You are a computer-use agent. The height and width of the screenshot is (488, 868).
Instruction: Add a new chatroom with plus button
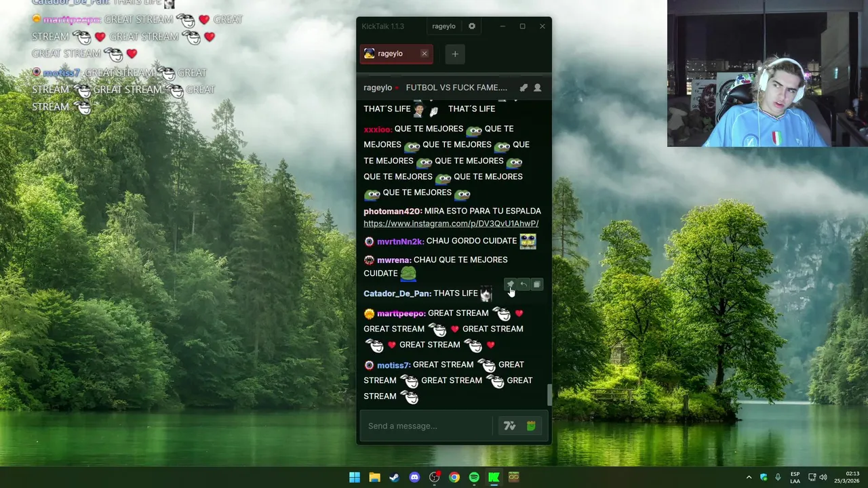[x=455, y=54]
